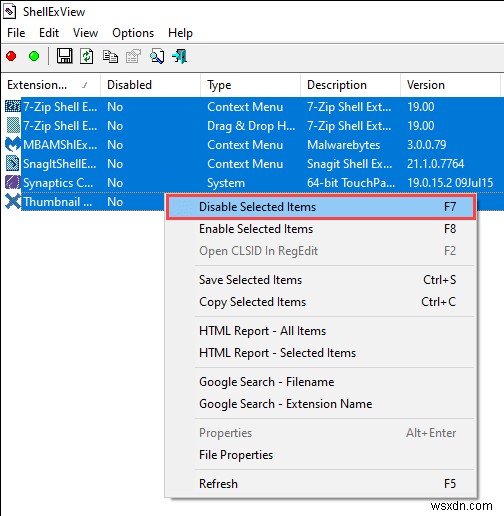
Task: Choose Copy Selected Items
Action: [321, 302]
